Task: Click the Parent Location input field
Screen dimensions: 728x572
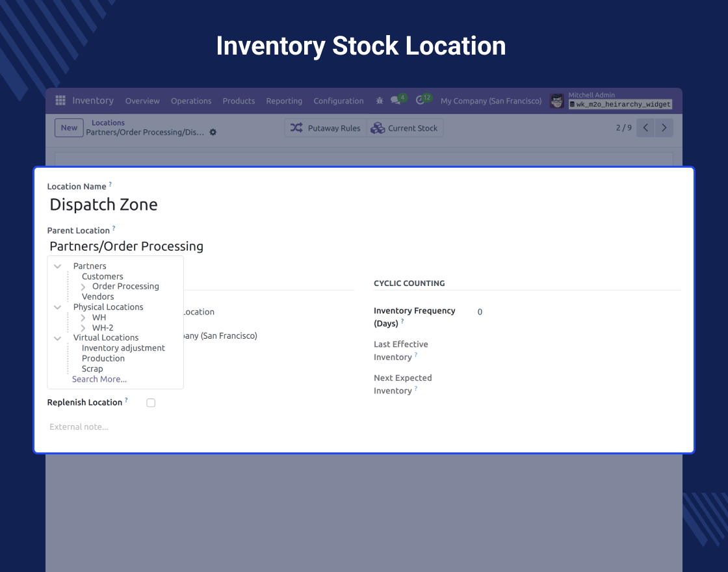Action: click(x=126, y=246)
